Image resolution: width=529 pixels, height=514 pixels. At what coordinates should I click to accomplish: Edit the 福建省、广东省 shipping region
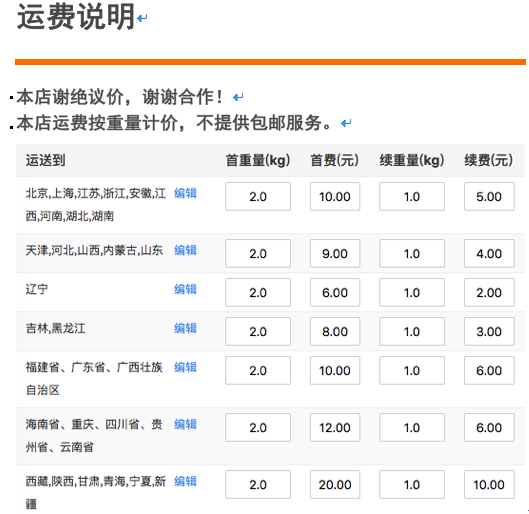pyautogui.click(x=185, y=367)
